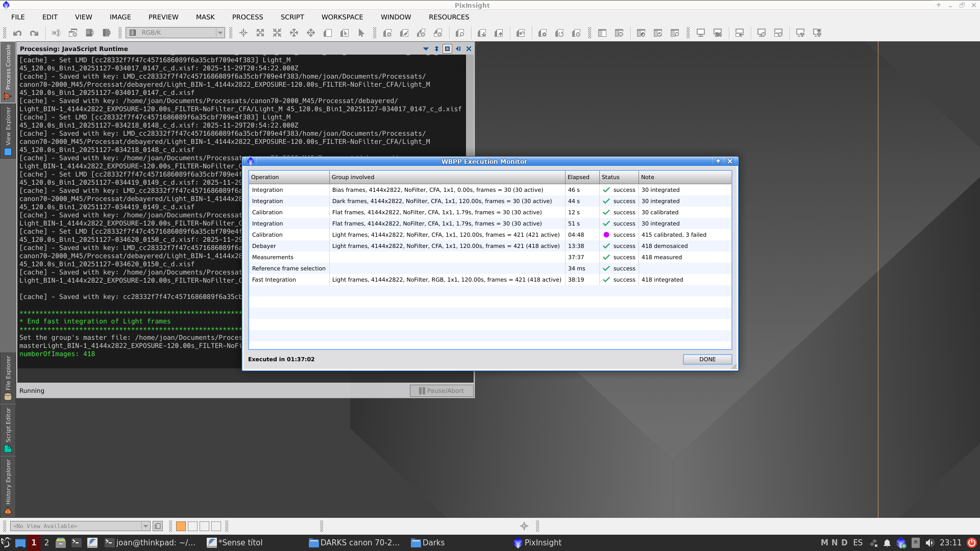Open the Process Console side tab
Screen dimensions: 980x551
point(8,71)
